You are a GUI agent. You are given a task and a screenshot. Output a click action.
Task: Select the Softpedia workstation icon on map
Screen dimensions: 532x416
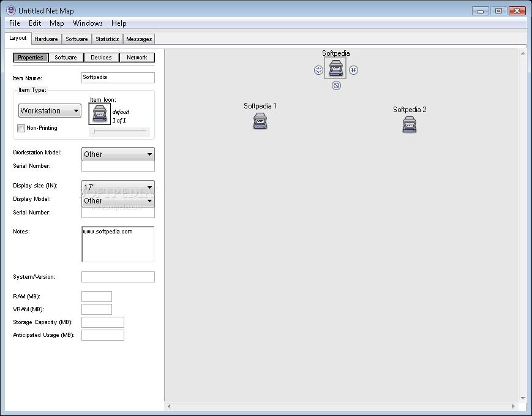pos(335,68)
